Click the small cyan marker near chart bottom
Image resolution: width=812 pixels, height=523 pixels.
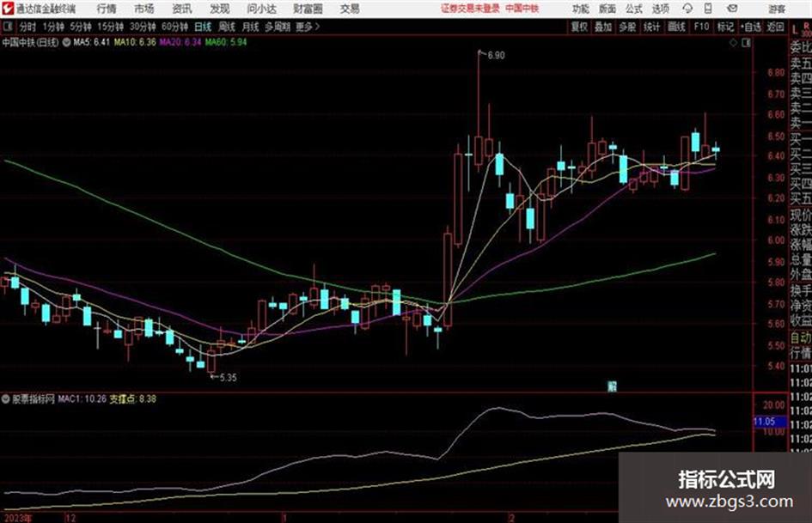[x=612, y=386]
